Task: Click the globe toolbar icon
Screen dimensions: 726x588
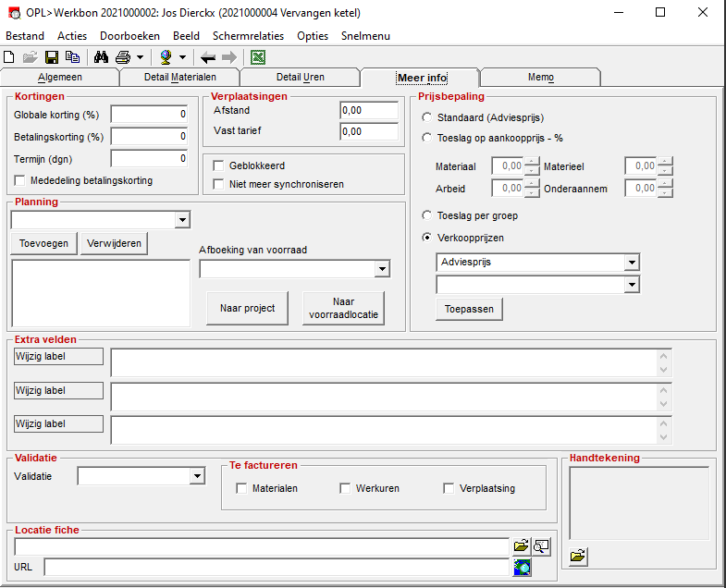Action: click(x=166, y=57)
